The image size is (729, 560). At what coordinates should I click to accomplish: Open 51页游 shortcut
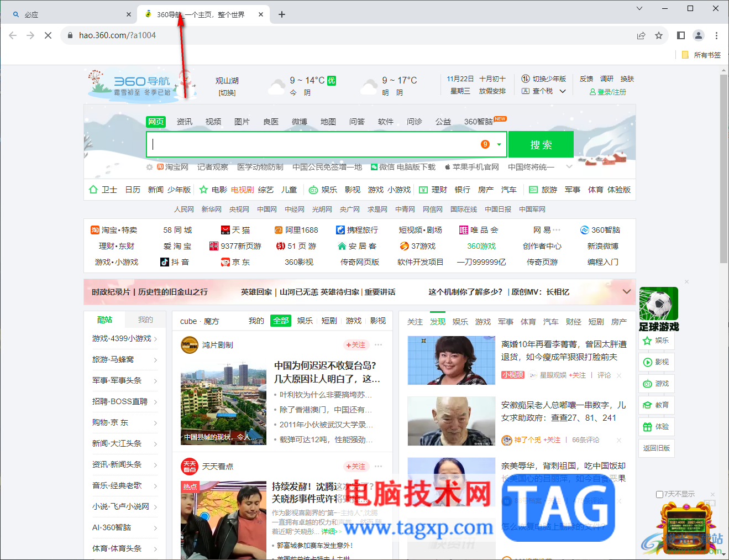(x=296, y=246)
